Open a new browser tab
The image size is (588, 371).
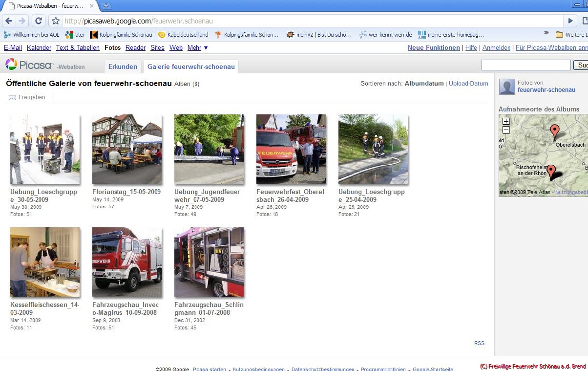tap(105, 6)
